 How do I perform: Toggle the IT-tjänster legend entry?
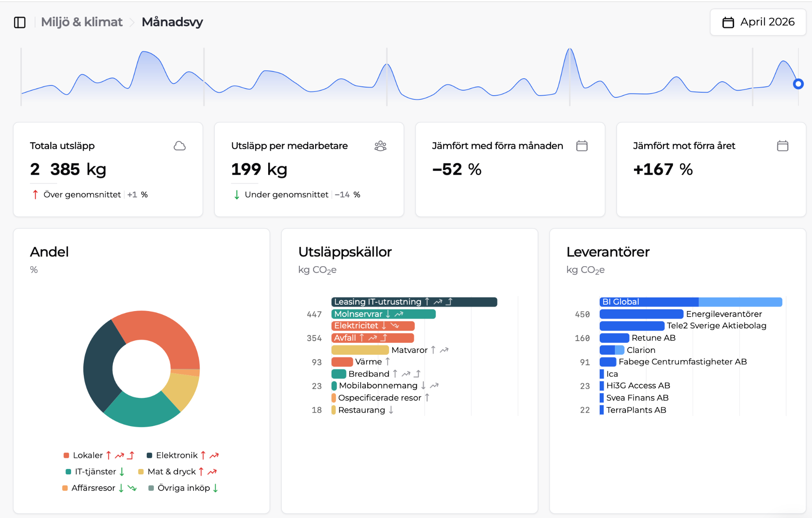tap(95, 471)
